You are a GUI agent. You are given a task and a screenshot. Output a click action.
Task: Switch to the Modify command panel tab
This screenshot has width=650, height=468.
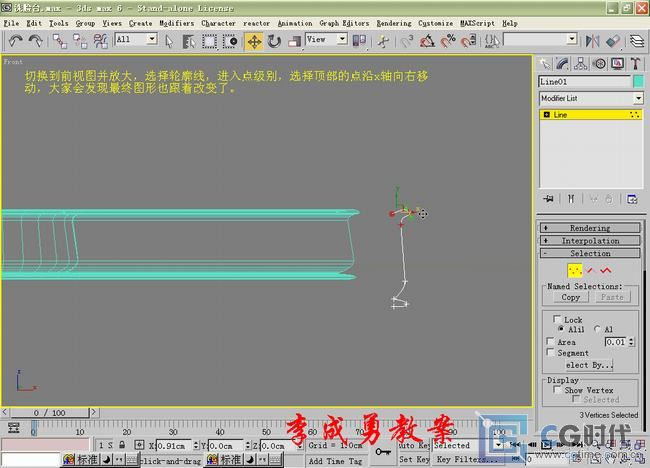(562, 64)
